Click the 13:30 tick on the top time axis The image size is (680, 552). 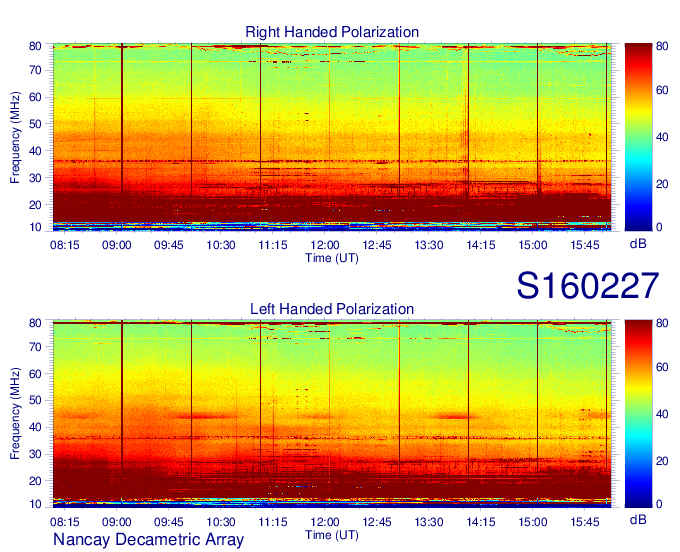(x=429, y=245)
